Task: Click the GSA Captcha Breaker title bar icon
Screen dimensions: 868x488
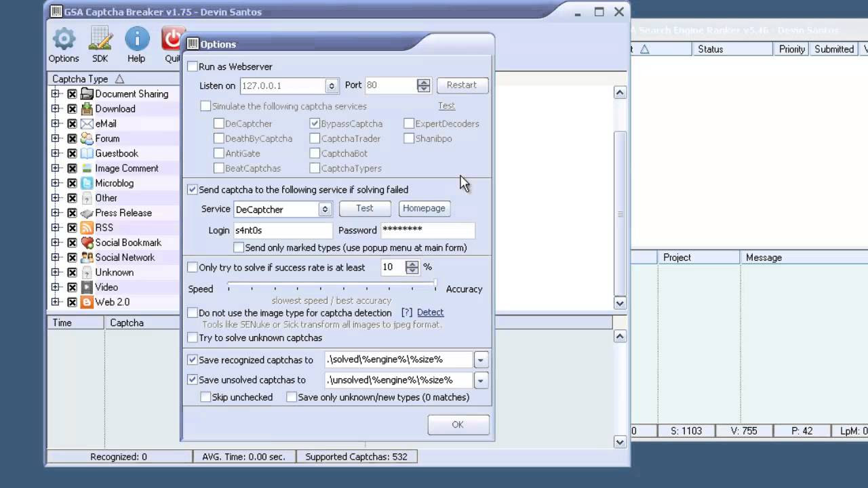Action: (x=56, y=12)
